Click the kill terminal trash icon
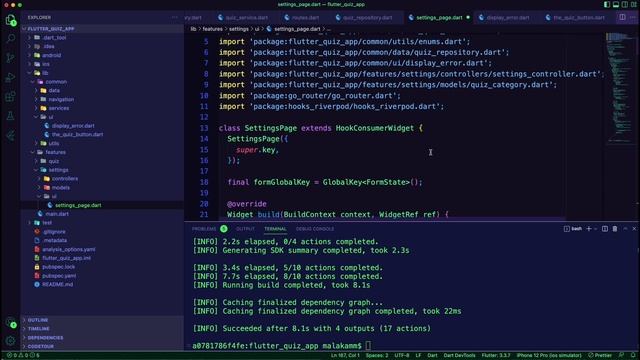The height and width of the screenshot is (360, 640). pos(615,229)
